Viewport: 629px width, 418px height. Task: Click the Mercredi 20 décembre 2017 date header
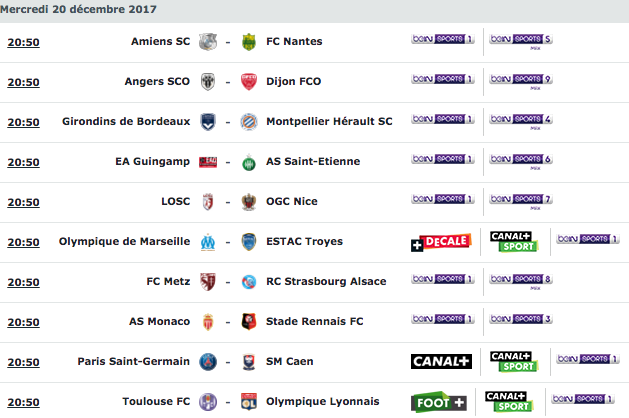point(78,9)
